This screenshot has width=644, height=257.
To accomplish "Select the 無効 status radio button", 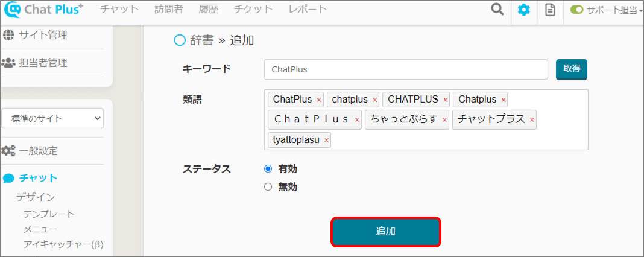I will point(268,187).
